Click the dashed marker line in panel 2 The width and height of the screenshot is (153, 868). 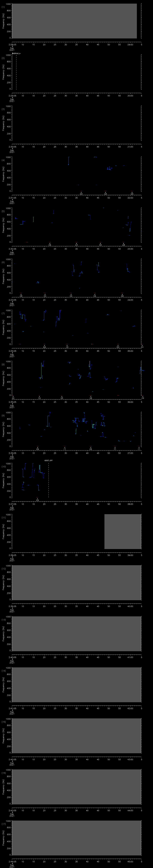(16, 72)
